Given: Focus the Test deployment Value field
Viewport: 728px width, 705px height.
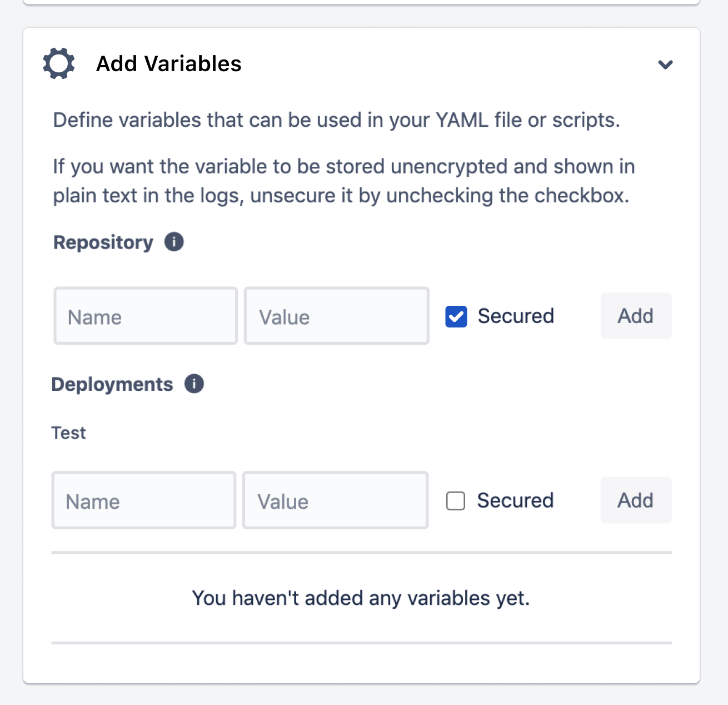Looking at the screenshot, I should (335, 501).
